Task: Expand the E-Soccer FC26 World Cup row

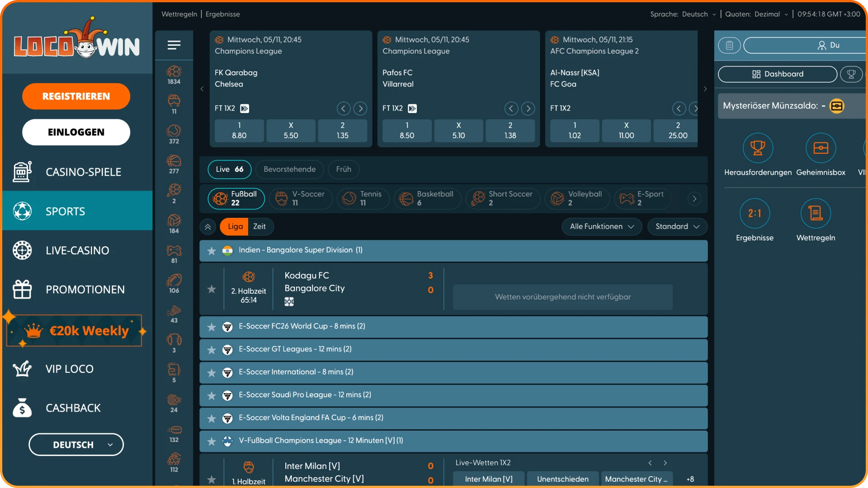Action: click(453, 327)
